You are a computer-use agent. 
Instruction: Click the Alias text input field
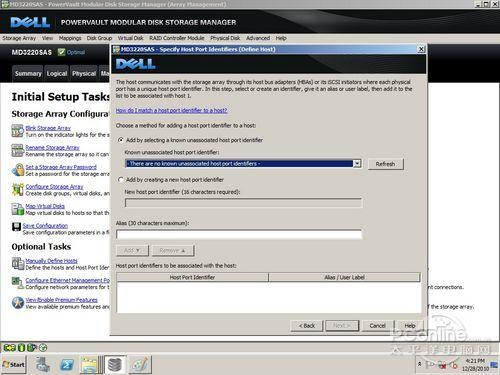239,234
